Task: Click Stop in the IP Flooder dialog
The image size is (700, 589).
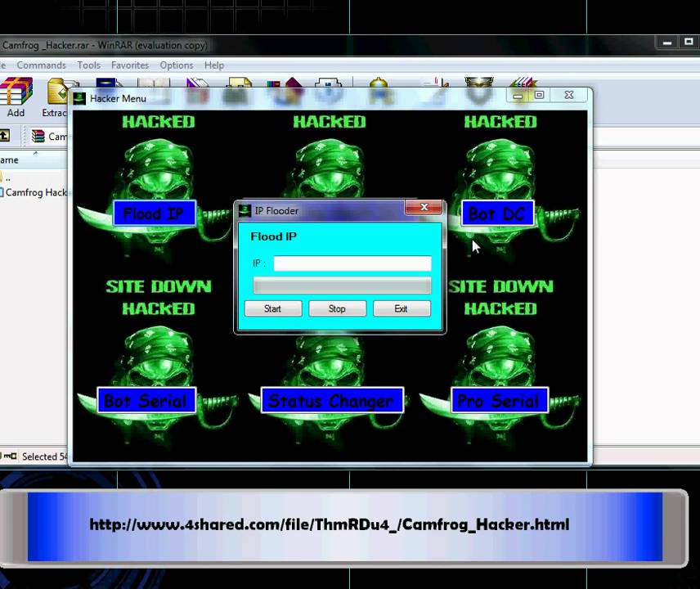Action: tap(337, 308)
